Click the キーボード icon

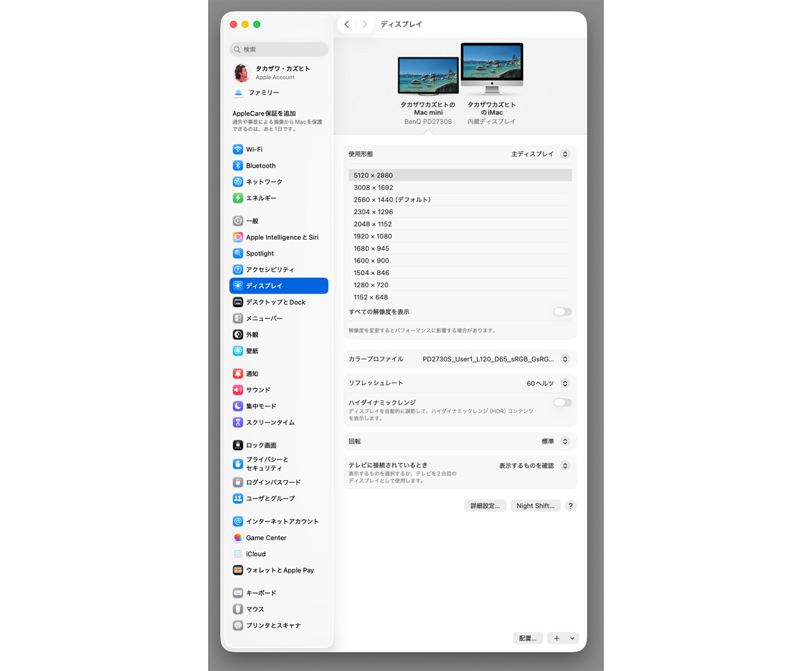point(238,593)
